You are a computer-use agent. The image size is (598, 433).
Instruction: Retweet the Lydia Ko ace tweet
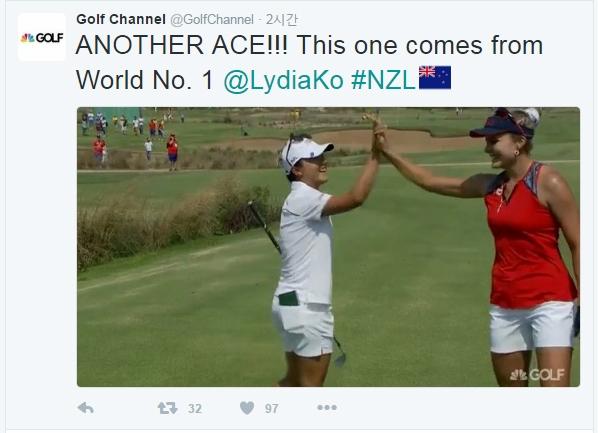pos(167,408)
